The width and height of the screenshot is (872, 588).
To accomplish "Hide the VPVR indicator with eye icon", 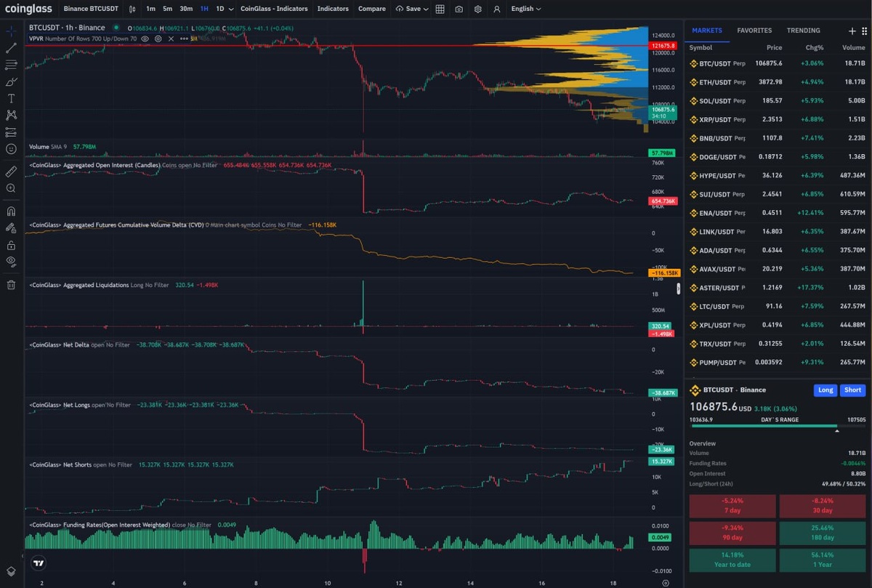I will point(145,39).
